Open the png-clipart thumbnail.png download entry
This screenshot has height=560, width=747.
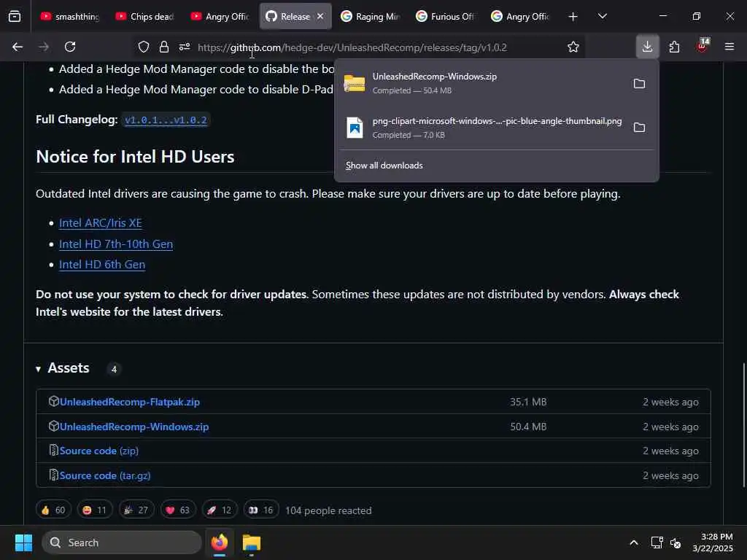(x=482, y=127)
